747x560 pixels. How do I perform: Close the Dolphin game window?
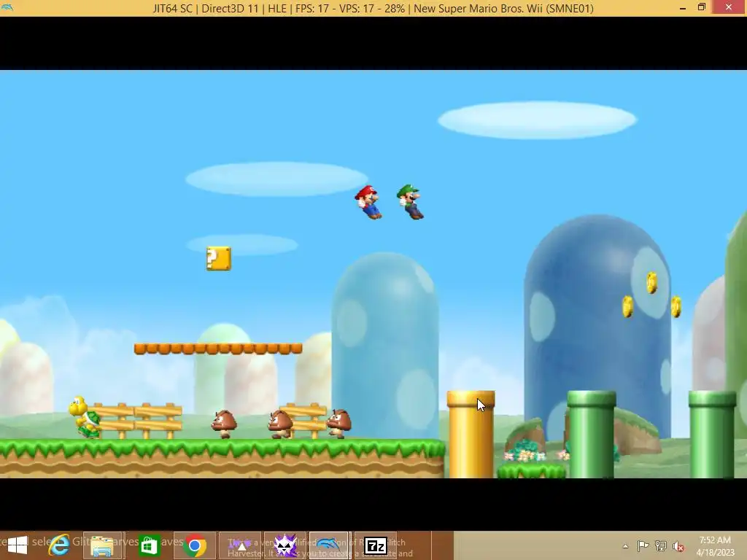[x=729, y=7]
